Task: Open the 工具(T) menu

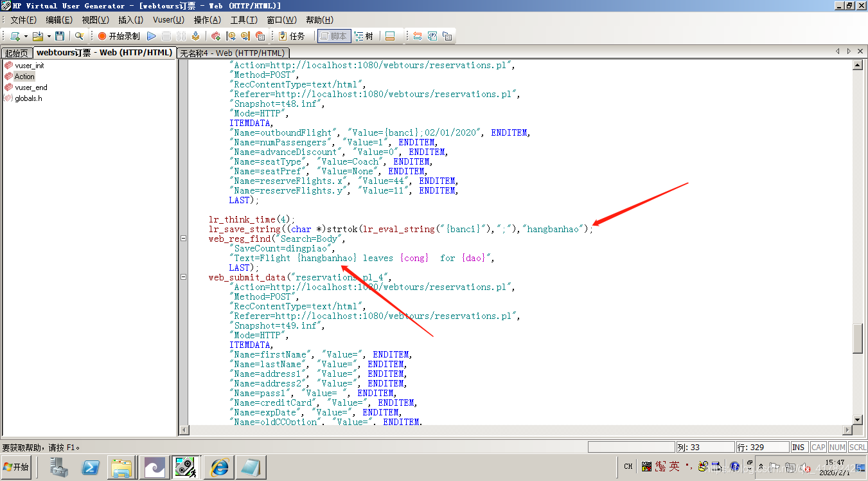Action: [x=244, y=20]
